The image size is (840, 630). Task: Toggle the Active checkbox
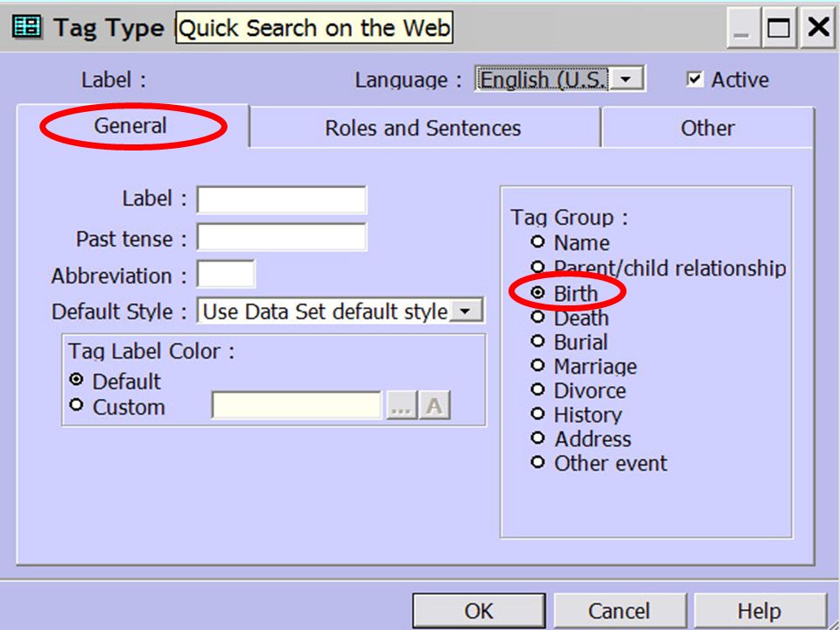[x=694, y=80]
